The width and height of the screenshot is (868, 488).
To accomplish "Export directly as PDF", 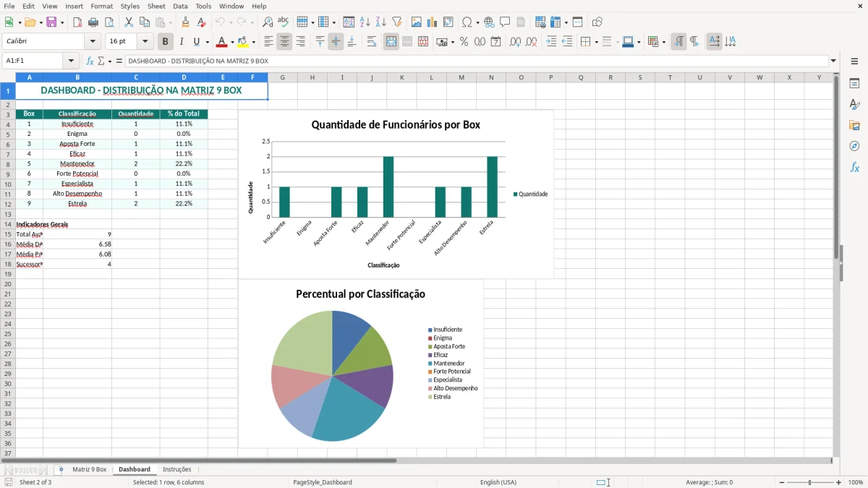I will pos(77,22).
